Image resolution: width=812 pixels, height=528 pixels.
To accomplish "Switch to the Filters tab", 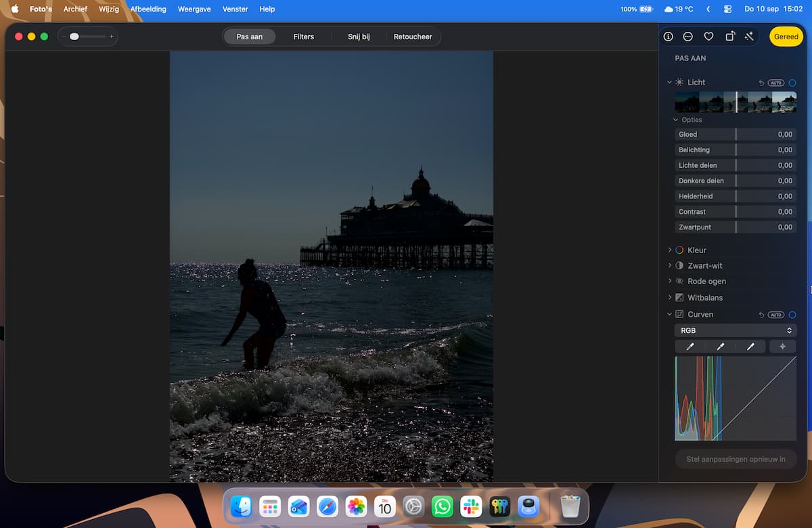I will [303, 37].
